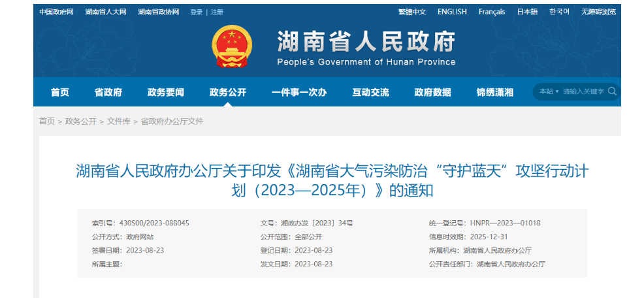Click the search magnifier icon
644x305 pixels.
point(612,91)
